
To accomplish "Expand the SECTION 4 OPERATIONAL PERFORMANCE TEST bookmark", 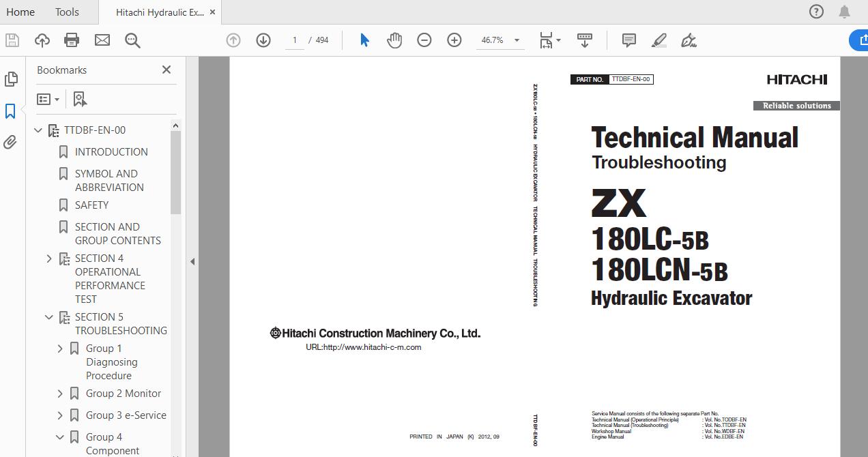I will click(49, 259).
